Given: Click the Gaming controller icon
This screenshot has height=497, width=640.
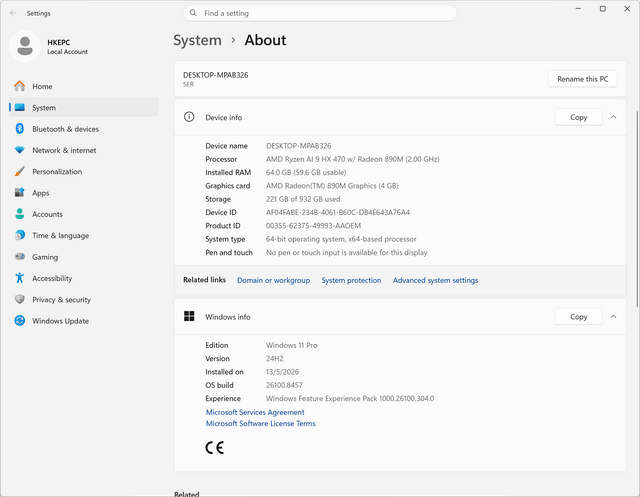Looking at the screenshot, I should pyautogui.click(x=20, y=257).
